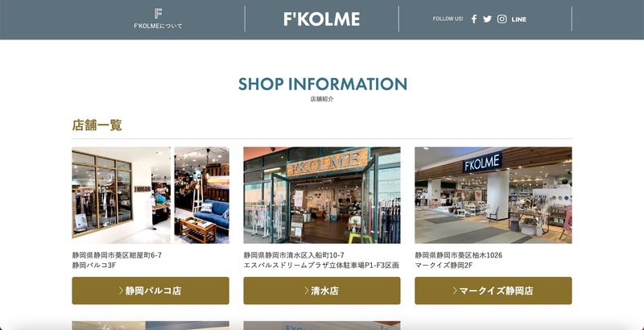This screenshot has width=644, height=330.
Task: Click the chevron arrow on 静岡パルコ店
Action: (x=122, y=291)
